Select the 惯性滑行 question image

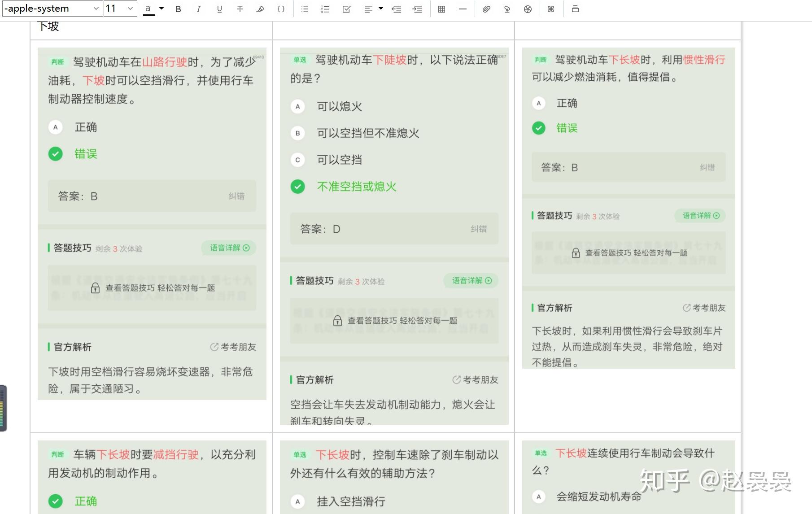(629, 208)
